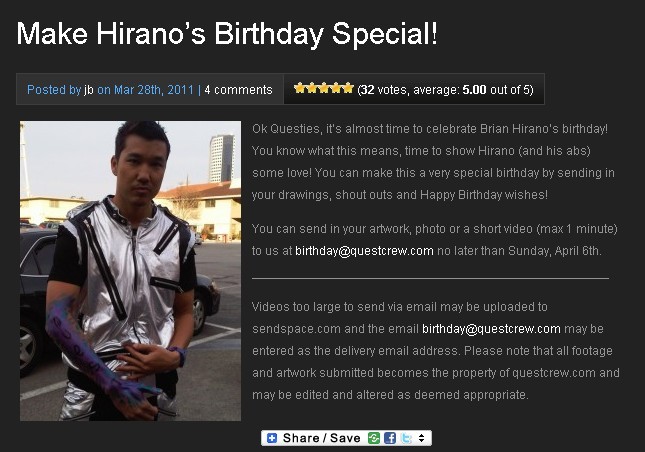Click the second birthday@questcrew.com email link
This screenshot has width=645, height=452.
491,329
